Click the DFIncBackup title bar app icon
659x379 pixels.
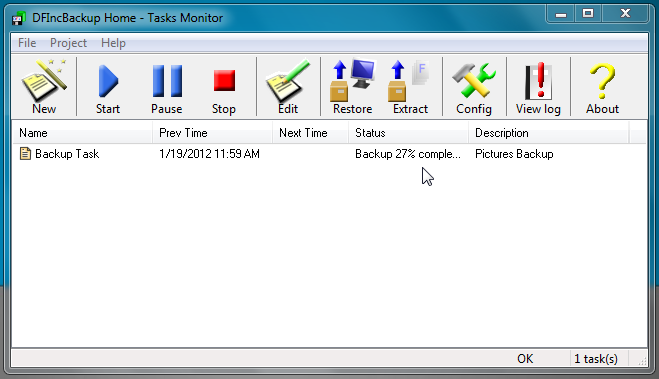coord(19,18)
